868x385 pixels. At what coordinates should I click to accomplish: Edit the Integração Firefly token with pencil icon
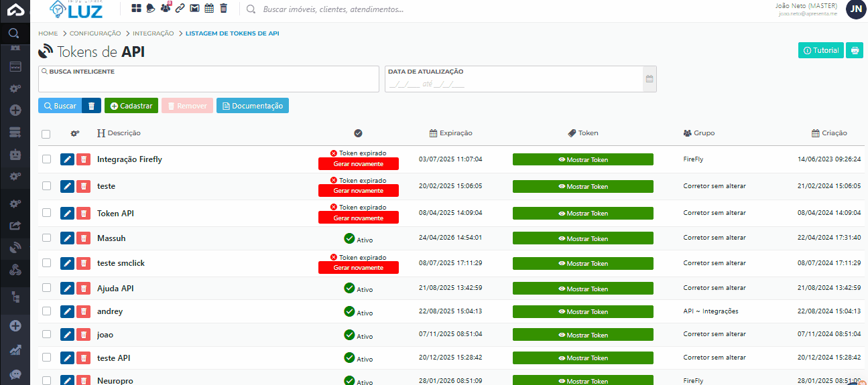coord(67,159)
